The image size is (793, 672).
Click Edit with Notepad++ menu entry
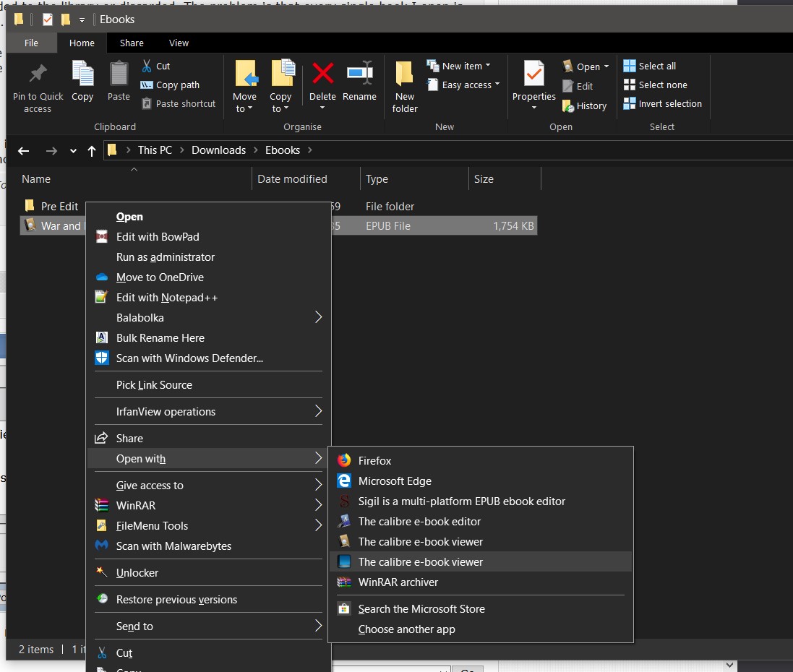tap(166, 297)
